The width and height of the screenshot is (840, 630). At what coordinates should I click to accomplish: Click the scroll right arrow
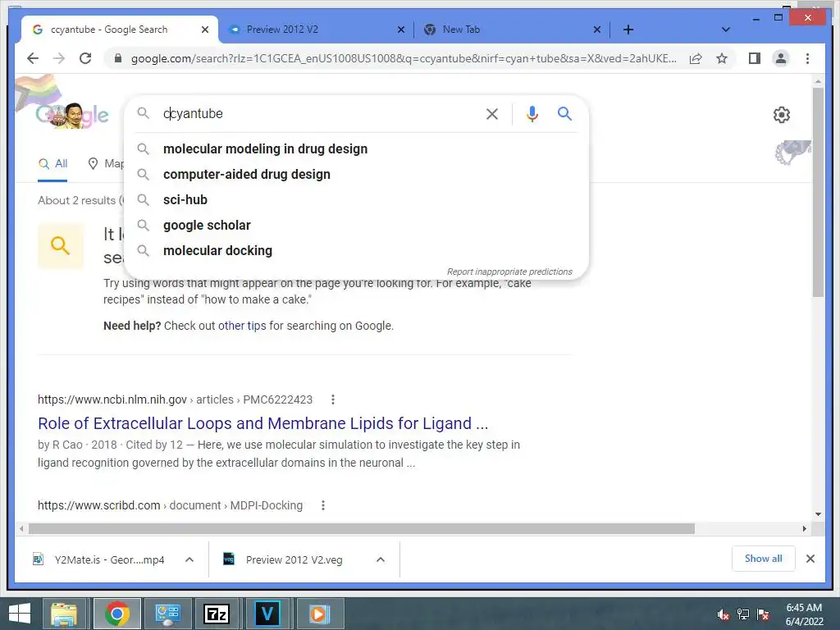804,529
